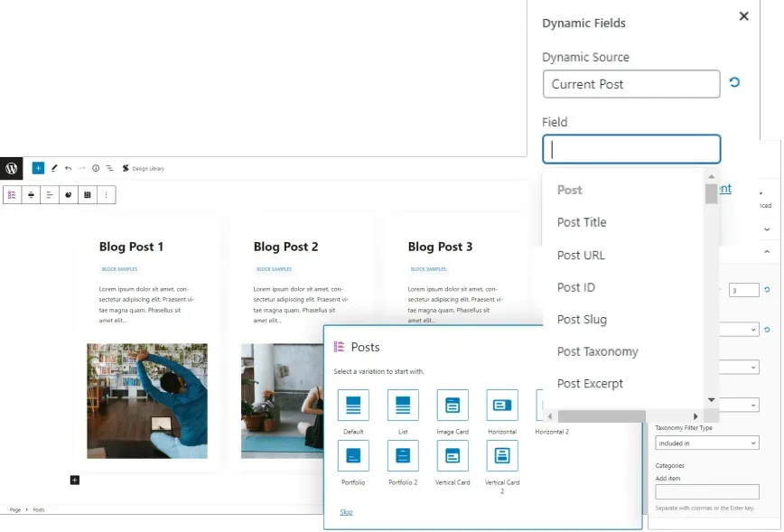784x532 pixels.
Task: Select the Image Card variation
Action: tap(453, 406)
